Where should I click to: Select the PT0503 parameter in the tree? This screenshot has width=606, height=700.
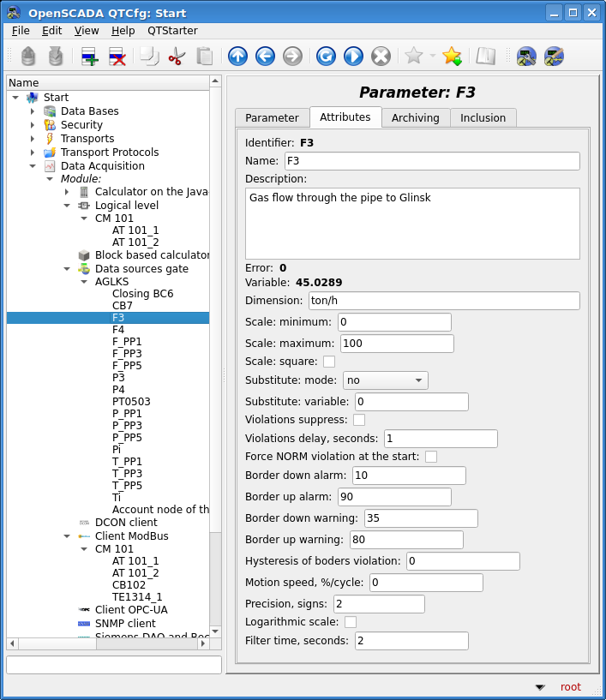click(131, 401)
